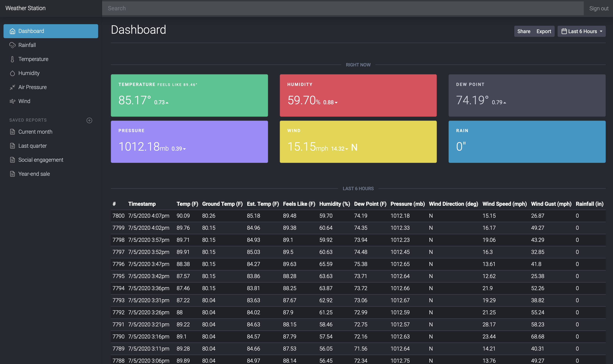Click the Current month document icon

pyautogui.click(x=12, y=132)
